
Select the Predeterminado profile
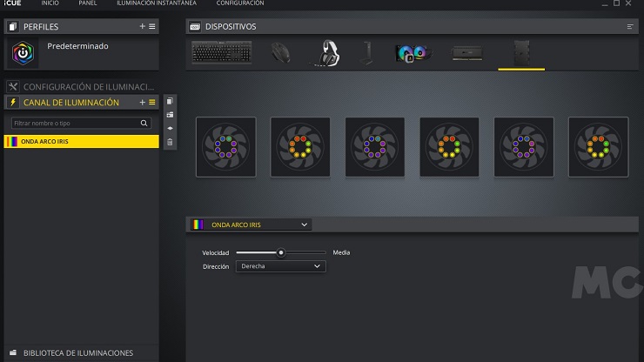[x=77, y=46]
